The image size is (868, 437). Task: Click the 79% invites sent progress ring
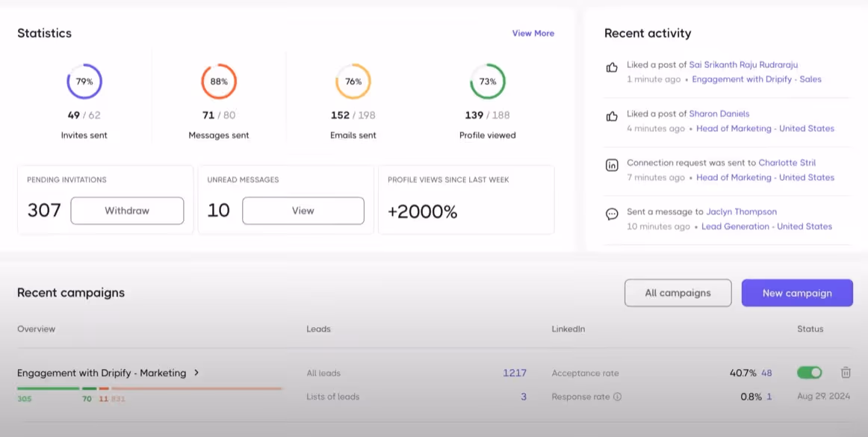[84, 81]
